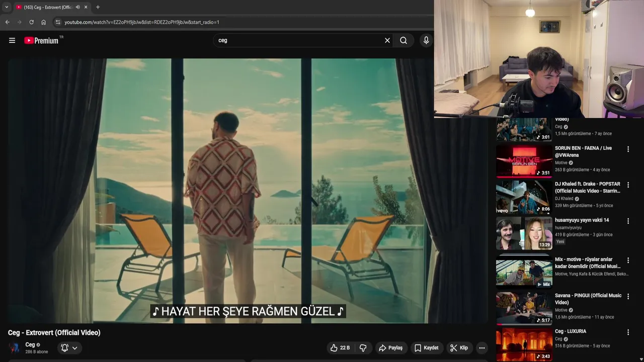Save the video using Kaydet
The height and width of the screenshot is (362, 644).
click(426, 348)
